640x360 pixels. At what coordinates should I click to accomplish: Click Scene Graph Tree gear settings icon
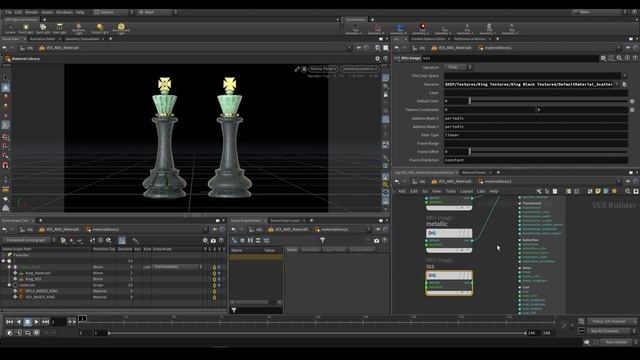pos(205,240)
